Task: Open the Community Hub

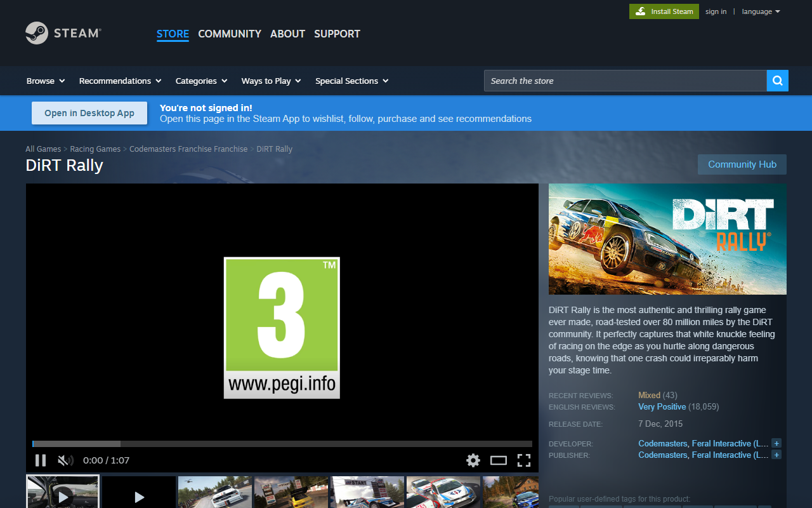Action: (x=742, y=164)
